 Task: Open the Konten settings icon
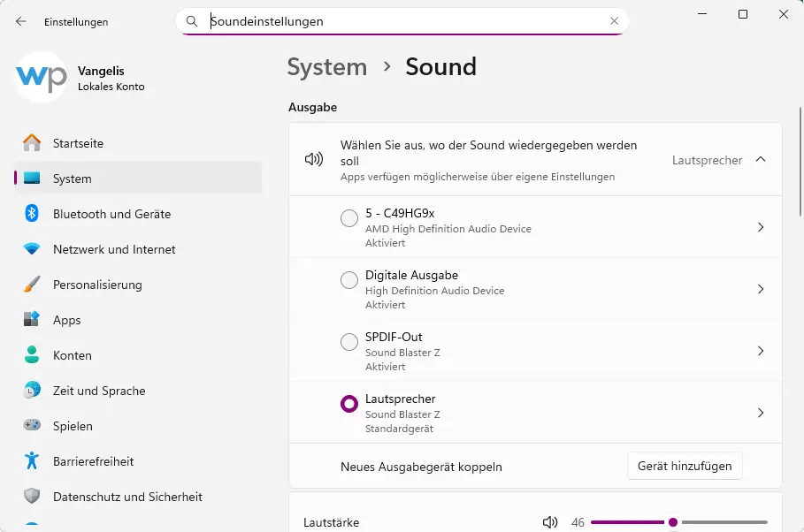pos(34,355)
